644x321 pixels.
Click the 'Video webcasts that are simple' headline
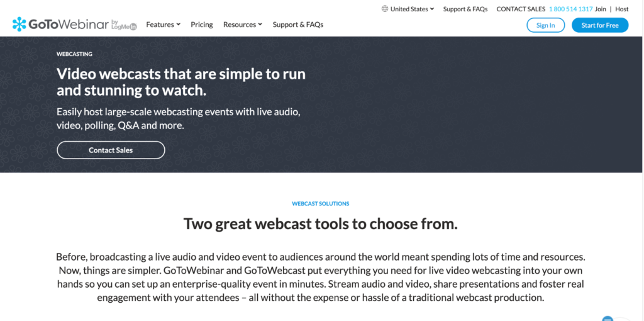181,82
